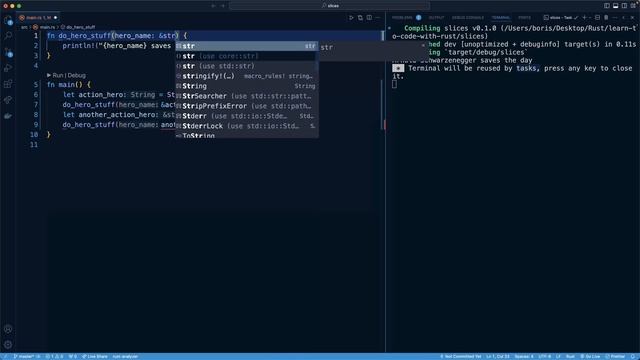Choose the Stderr suggestion
Image resolution: width=640 pixels, height=360 pixels.
(247, 116)
